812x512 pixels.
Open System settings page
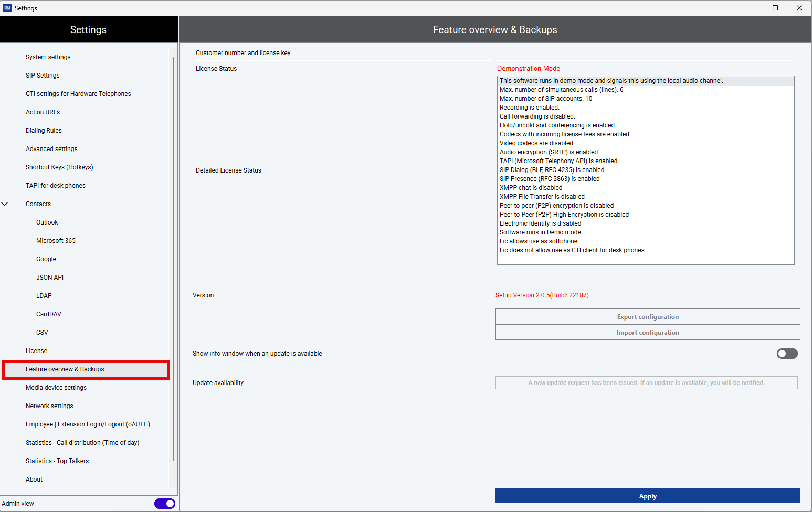(48, 57)
